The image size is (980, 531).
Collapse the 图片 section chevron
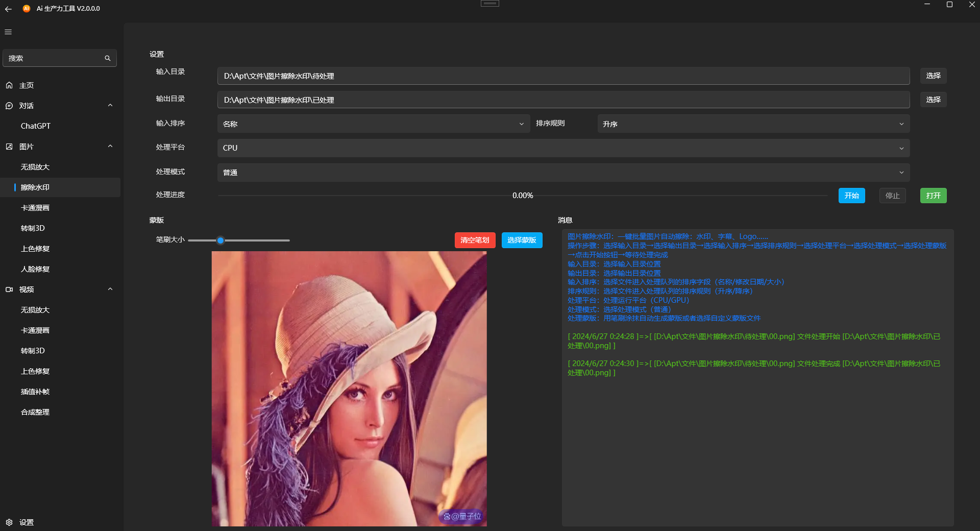pos(110,147)
